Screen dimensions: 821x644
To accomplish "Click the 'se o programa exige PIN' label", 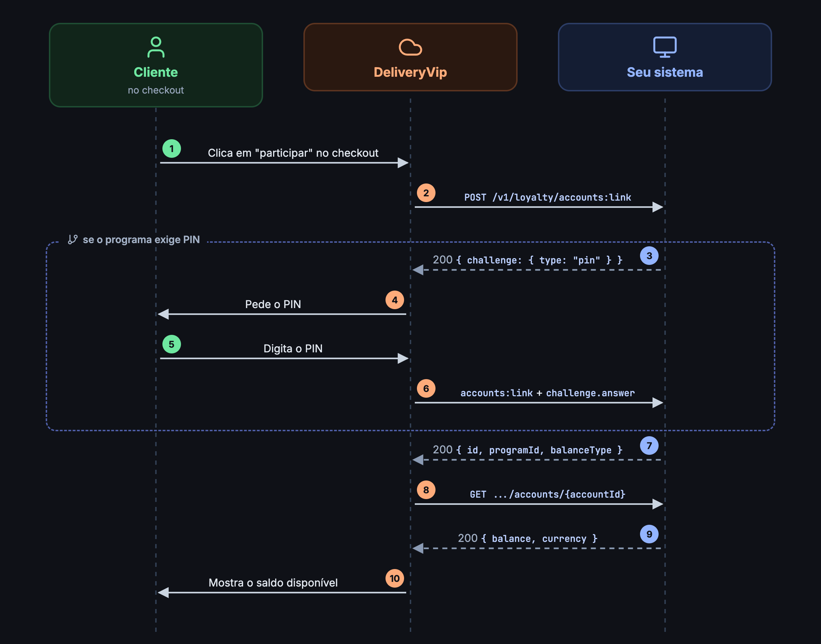I will pyautogui.click(x=141, y=240).
